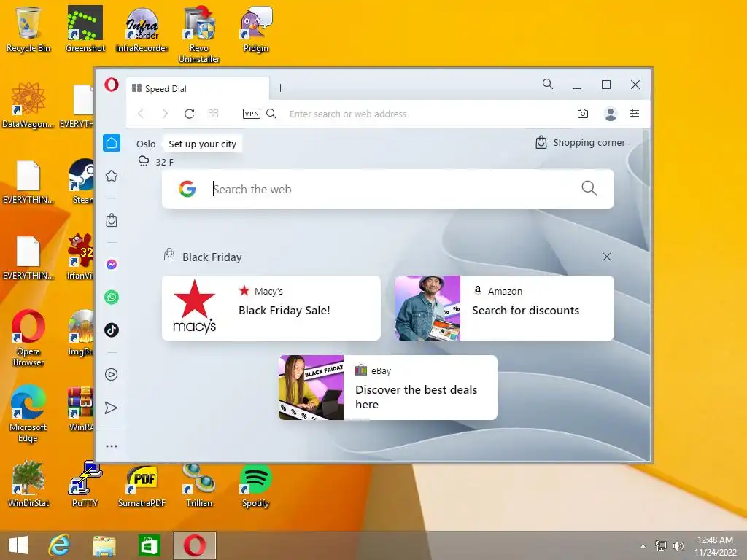Screen dimensions: 747x560
Task: Open sidebar Bookmarks star icon
Action: [112, 176]
